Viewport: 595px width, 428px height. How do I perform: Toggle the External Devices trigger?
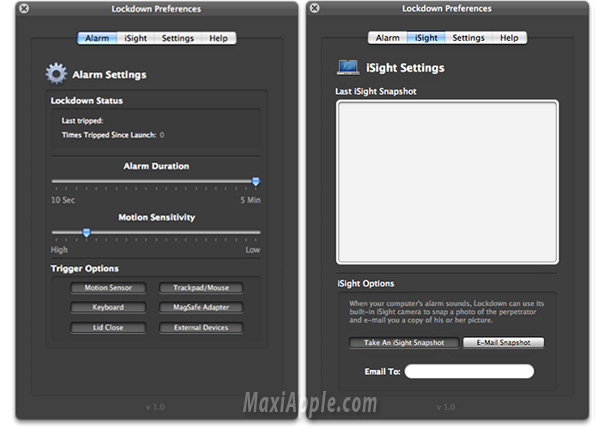point(201,327)
